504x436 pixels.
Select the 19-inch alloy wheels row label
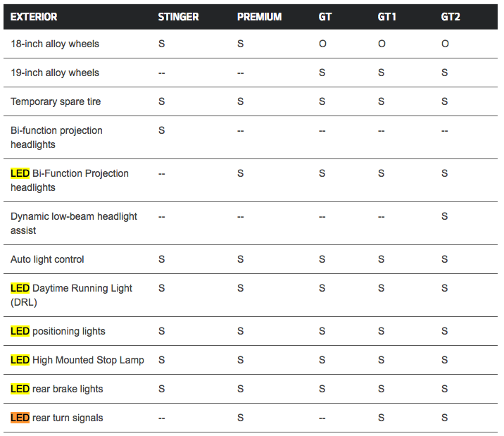click(x=55, y=73)
